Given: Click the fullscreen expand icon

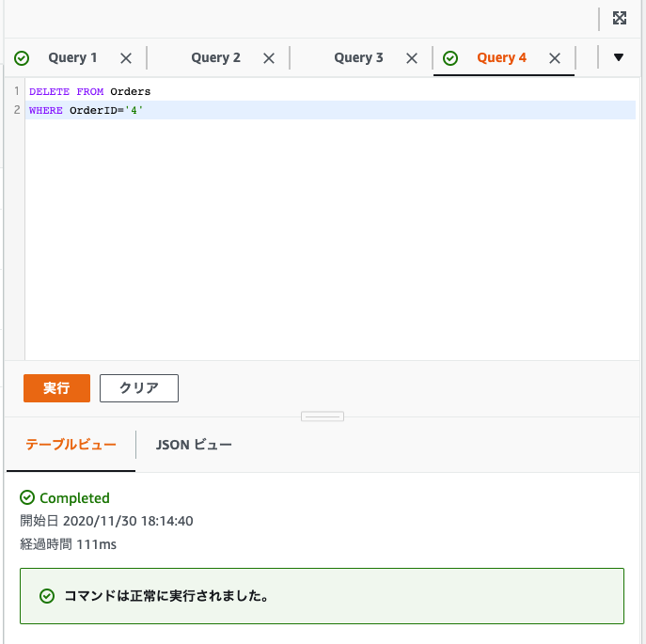Looking at the screenshot, I should pyautogui.click(x=619, y=18).
